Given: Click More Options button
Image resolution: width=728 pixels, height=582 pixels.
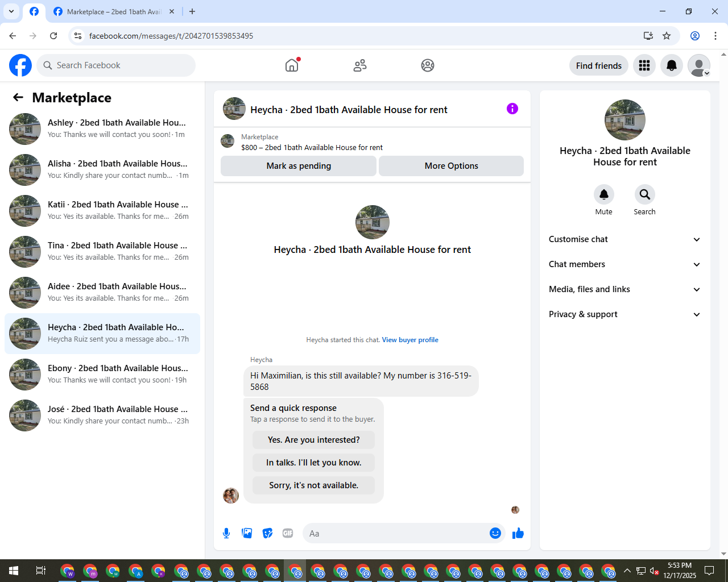Looking at the screenshot, I should point(451,166).
